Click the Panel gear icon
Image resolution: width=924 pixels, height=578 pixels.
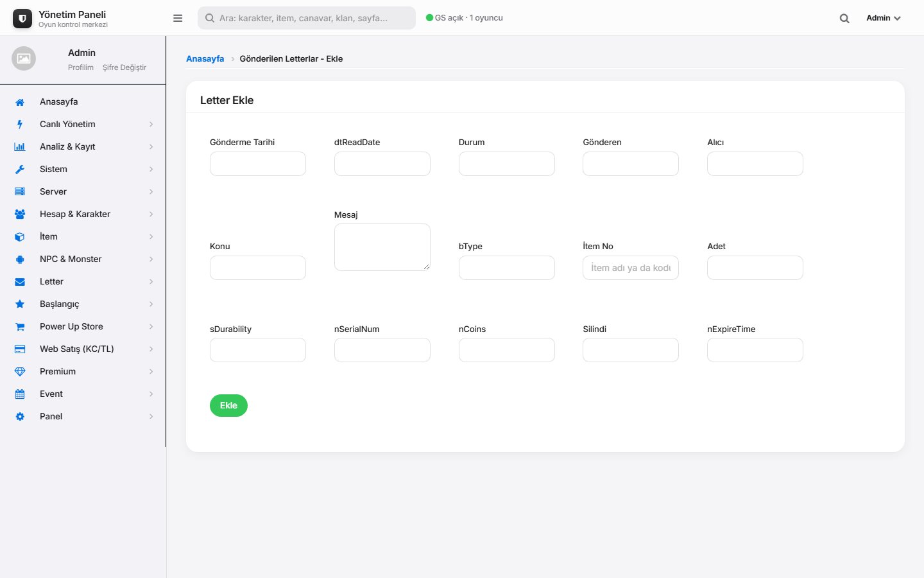(x=20, y=417)
